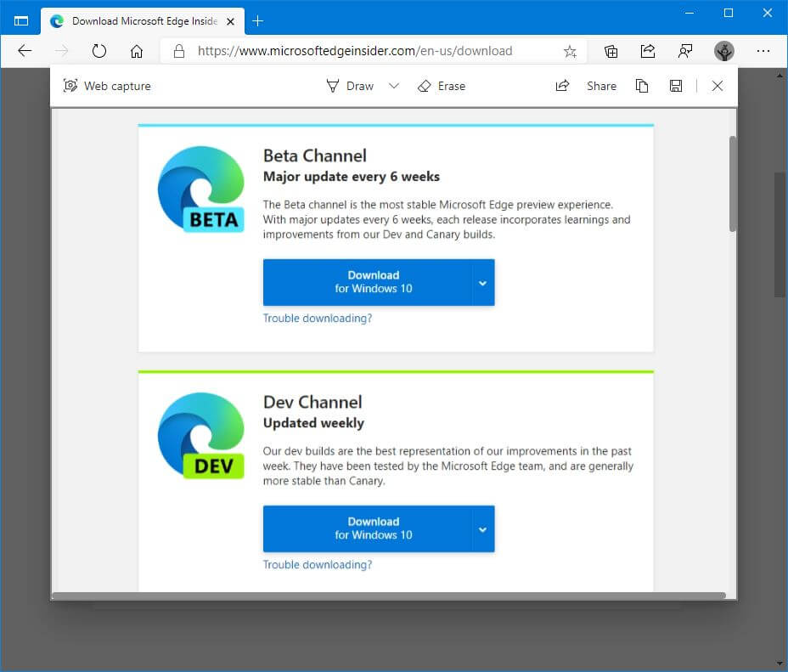Click the Web capture label icon
The width and height of the screenshot is (788, 672).
coord(70,86)
